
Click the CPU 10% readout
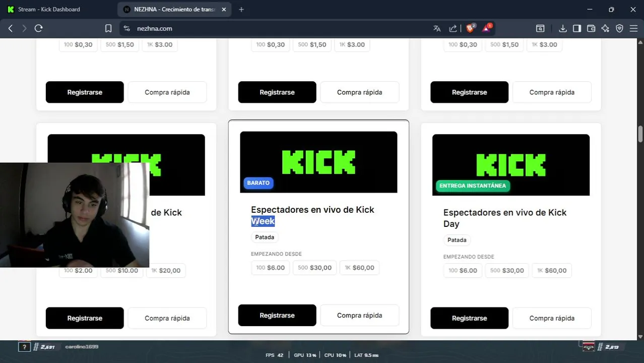(335, 355)
